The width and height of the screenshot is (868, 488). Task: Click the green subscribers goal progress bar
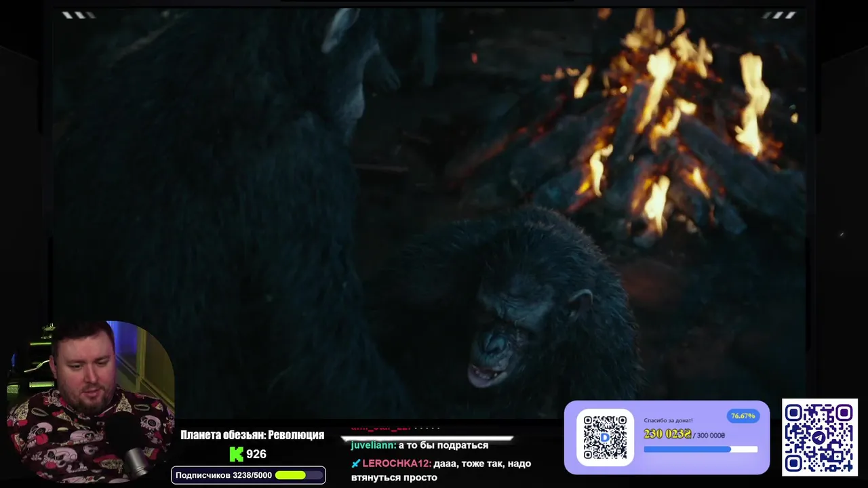[299, 476]
